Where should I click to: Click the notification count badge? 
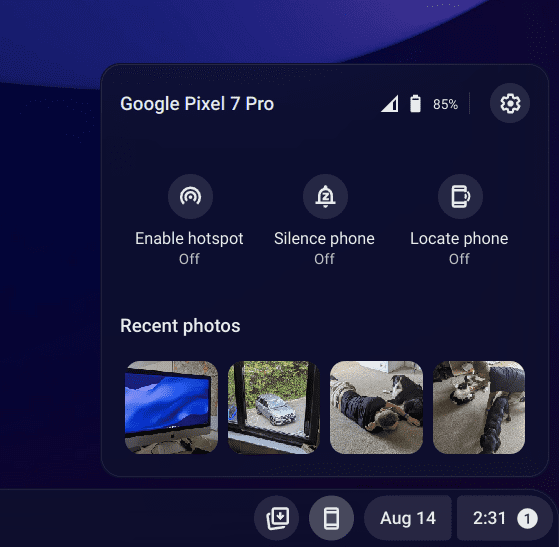pyautogui.click(x=527, y=518)
